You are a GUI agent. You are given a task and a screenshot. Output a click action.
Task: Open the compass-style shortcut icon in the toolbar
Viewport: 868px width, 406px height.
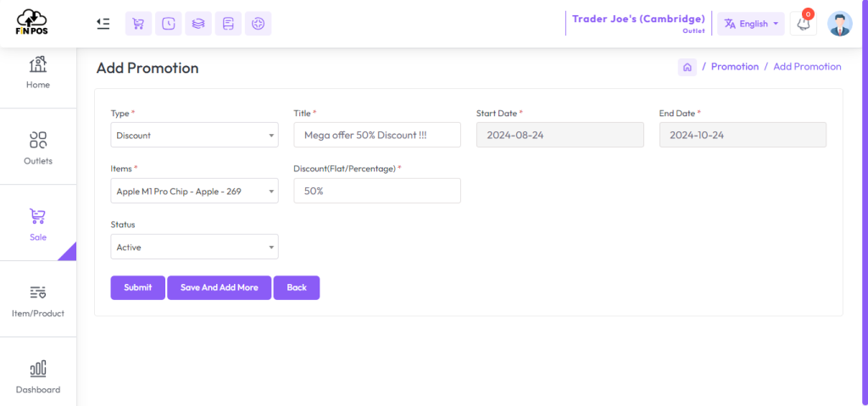tap(258, 24)
